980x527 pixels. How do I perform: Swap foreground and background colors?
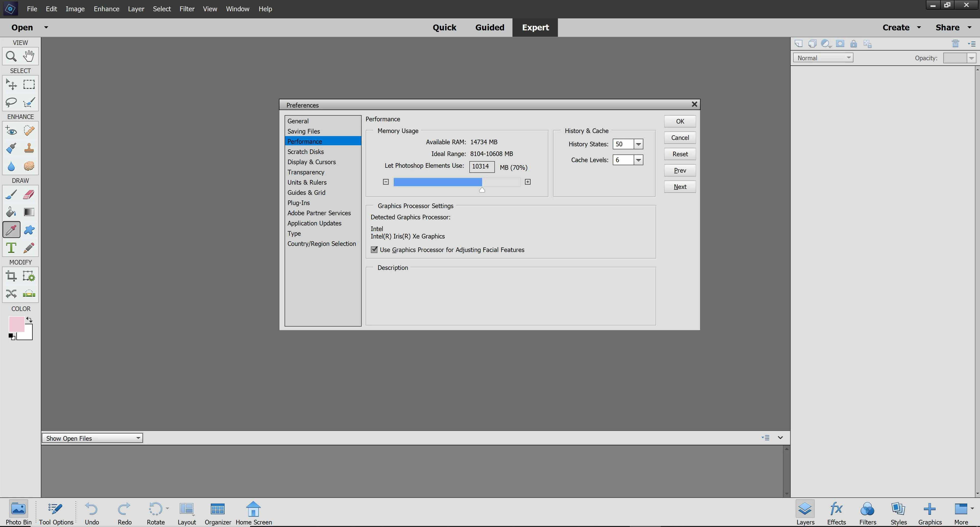[x=30, y=320]
